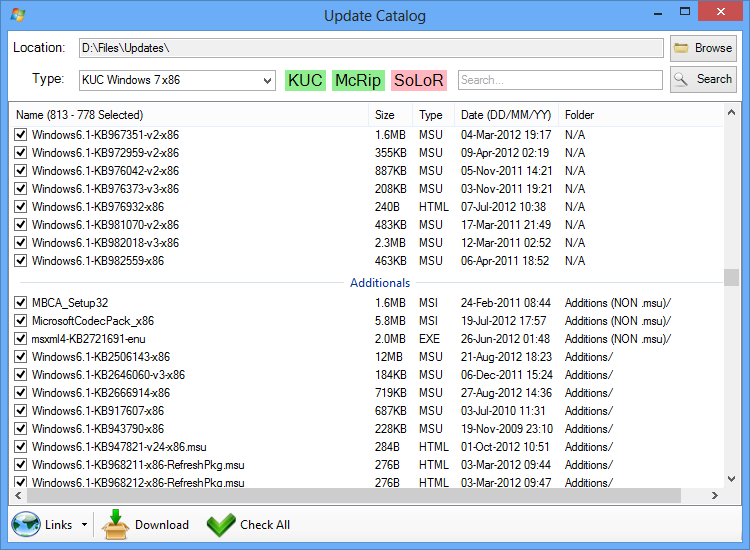This screenshot has width=750, height=550.
Task: Select the green McRip tag
Action: [x=358, y=80]
